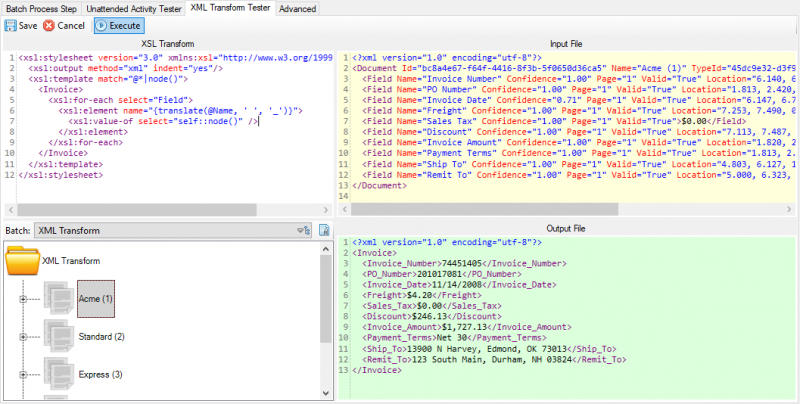Click the document icon next to the Batch dropdown

tap(324, 231)
